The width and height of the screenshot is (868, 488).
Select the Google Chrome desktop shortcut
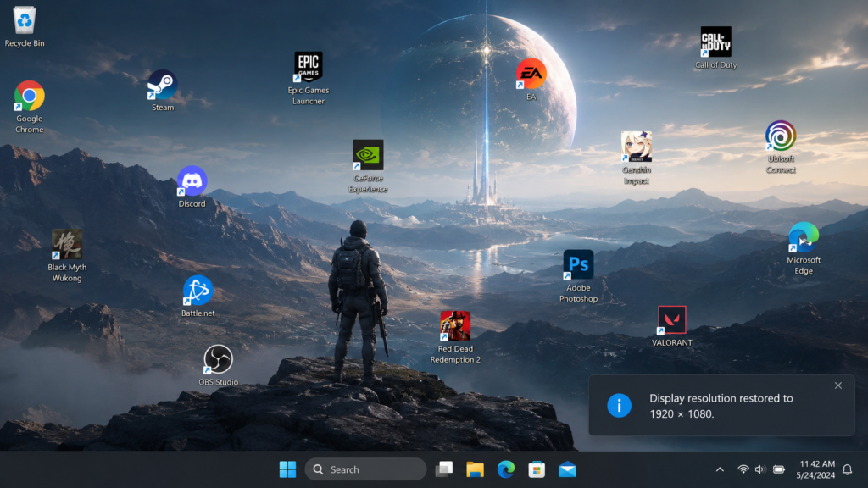click(x=30, y=108)
